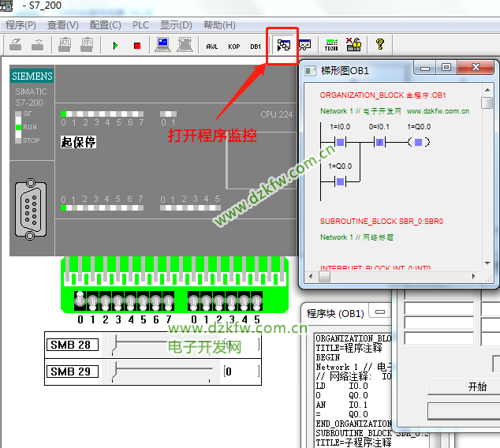Open the DB1 data block view
The image size is (500, 448).
tap(256, 46)
